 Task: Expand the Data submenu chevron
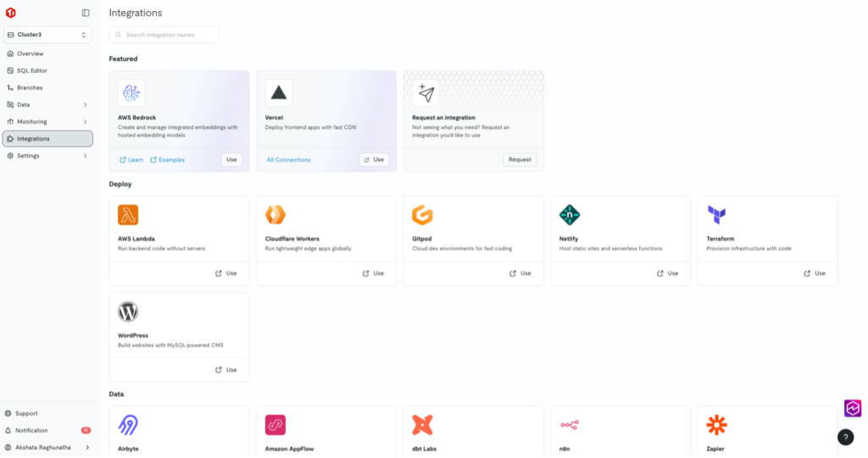point(86,104)
